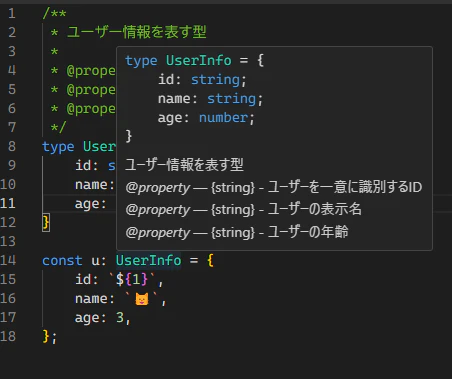Click line number 2 in the gutter
This screenshot has height=379, width=452.
point(12,32)
